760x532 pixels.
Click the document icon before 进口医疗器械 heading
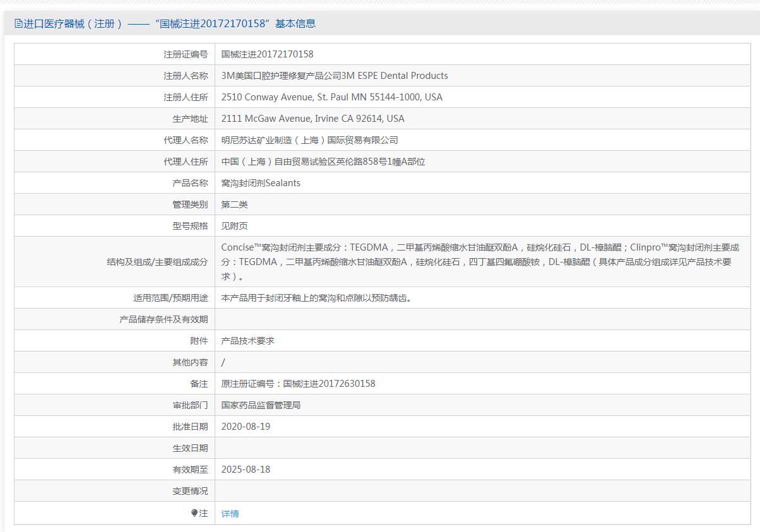[18, 24]
